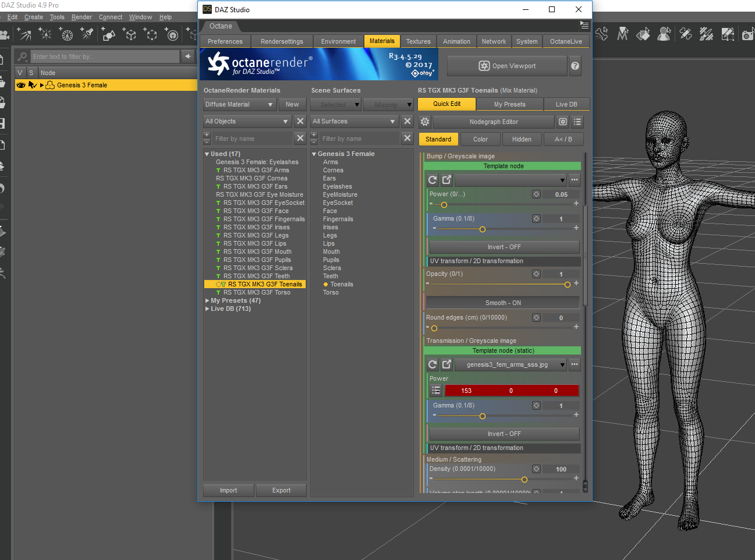The width and height of the screenshot is (755, 560).
Task: Collapse the Genesis 3 Female surfaces tree
Action: (x=314, y=154)
